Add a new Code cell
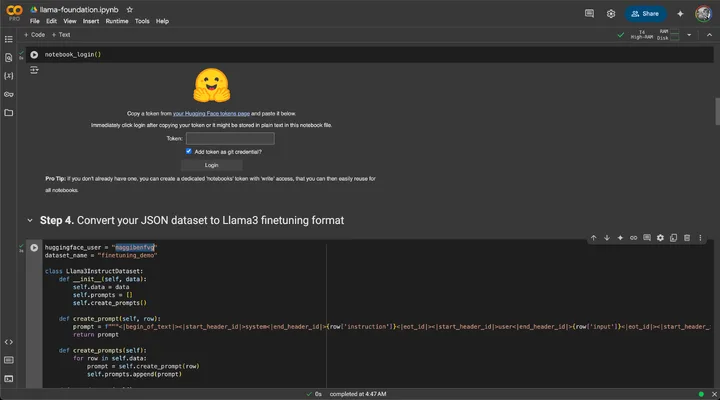This screenshot has height=400, width=720. point(34,35)
